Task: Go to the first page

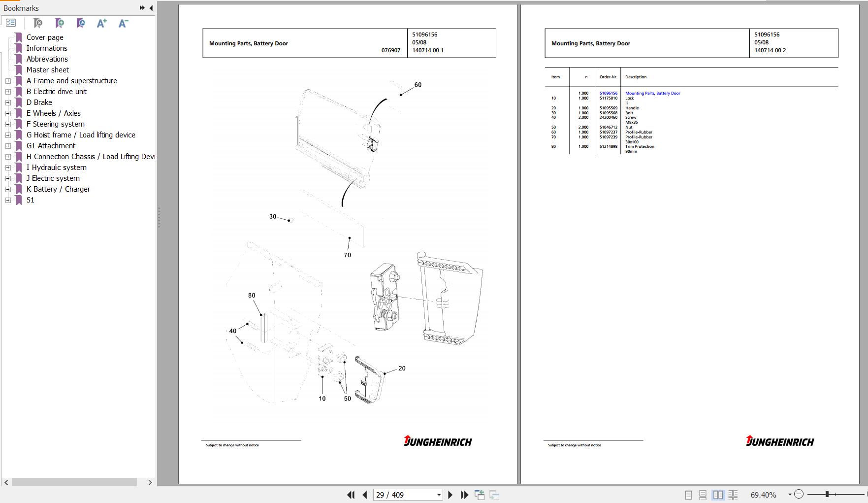Action: pos(351,495)
